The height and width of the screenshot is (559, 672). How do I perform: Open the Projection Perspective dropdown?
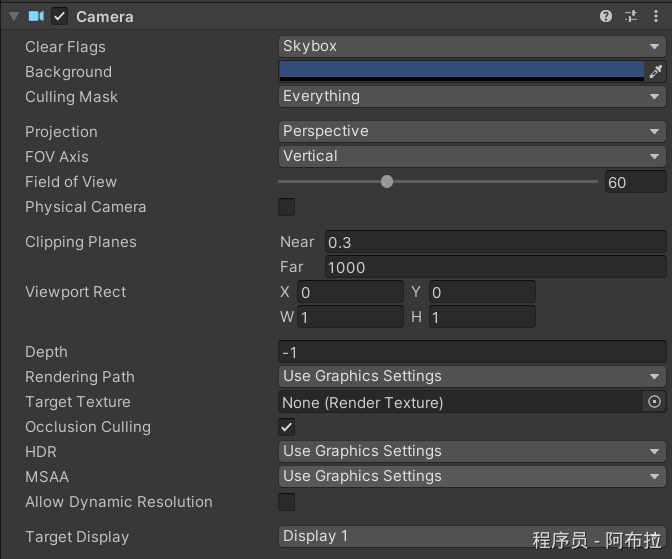(472, 131)
